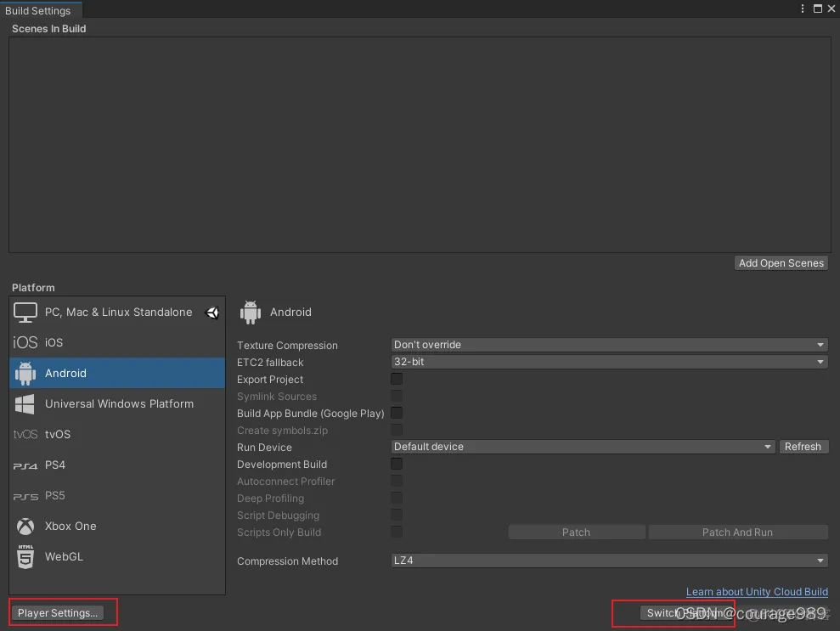Image resolution: width=840 pixels, height=631 pixels.
Task: Select the Android platform row
Action: click(x=117, y=374)
